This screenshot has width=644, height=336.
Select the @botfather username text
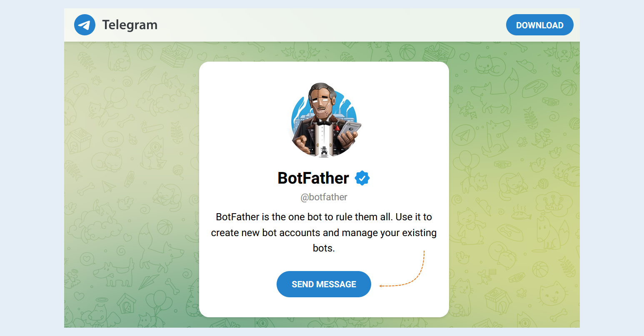[324, 197]
